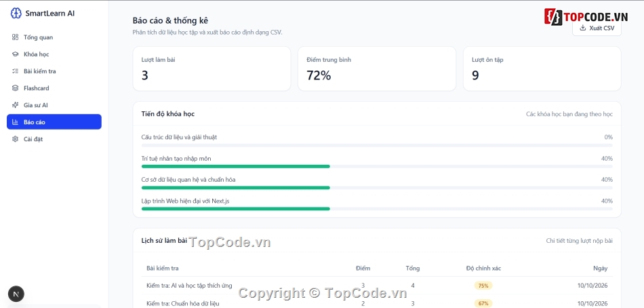The width and height of the screenshot is (644, 308).
Task: Click the 72% average score value
Action: 319,76
